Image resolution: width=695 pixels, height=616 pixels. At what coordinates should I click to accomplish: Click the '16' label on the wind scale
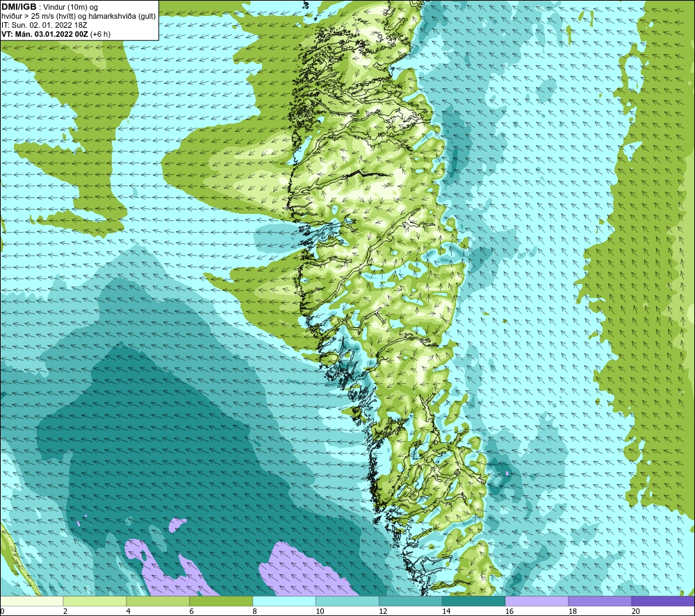509,611
